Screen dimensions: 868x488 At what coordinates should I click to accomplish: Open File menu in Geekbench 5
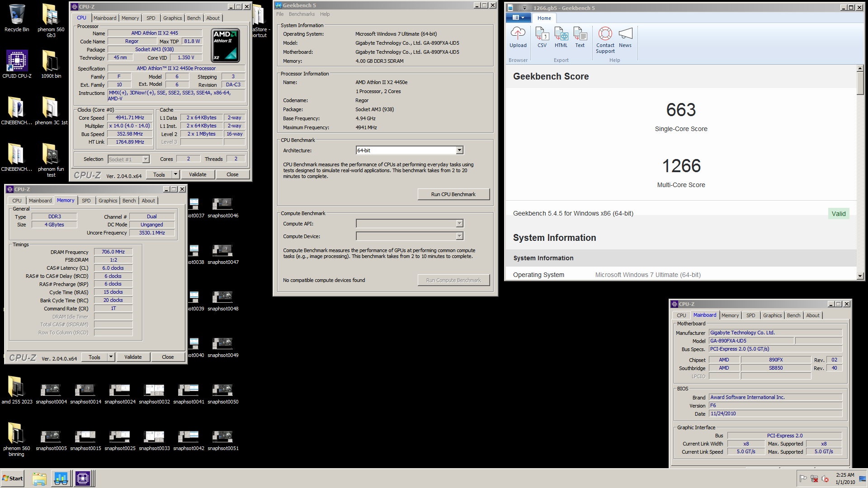click(280, 14)
